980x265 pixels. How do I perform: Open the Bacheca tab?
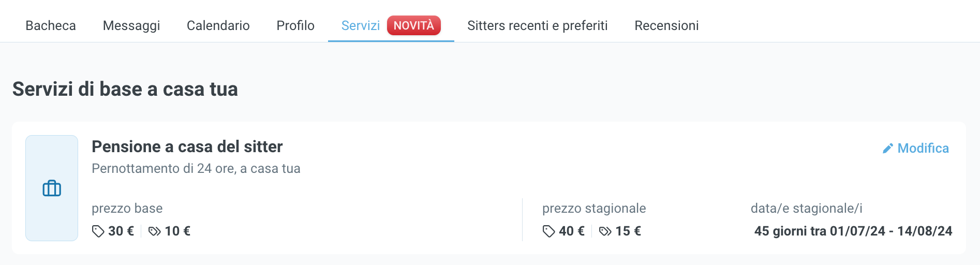[x=51, y=25]
